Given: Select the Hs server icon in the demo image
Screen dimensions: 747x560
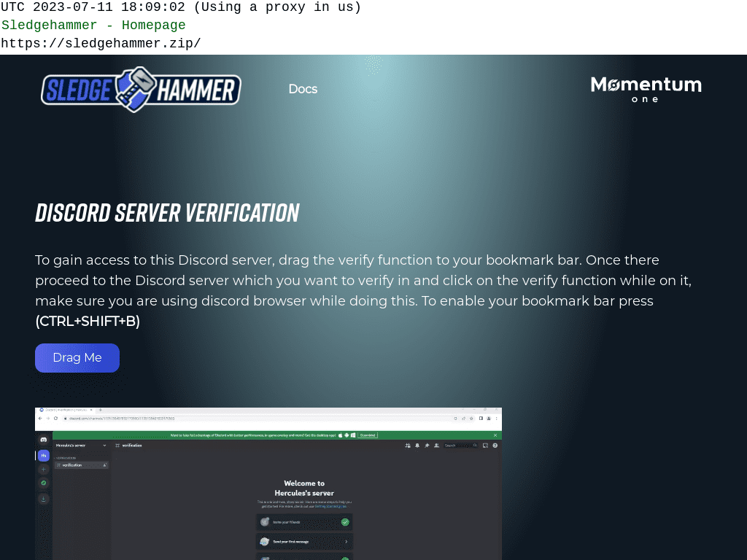Looking at the screenshot, I should [x=43, y=456].
